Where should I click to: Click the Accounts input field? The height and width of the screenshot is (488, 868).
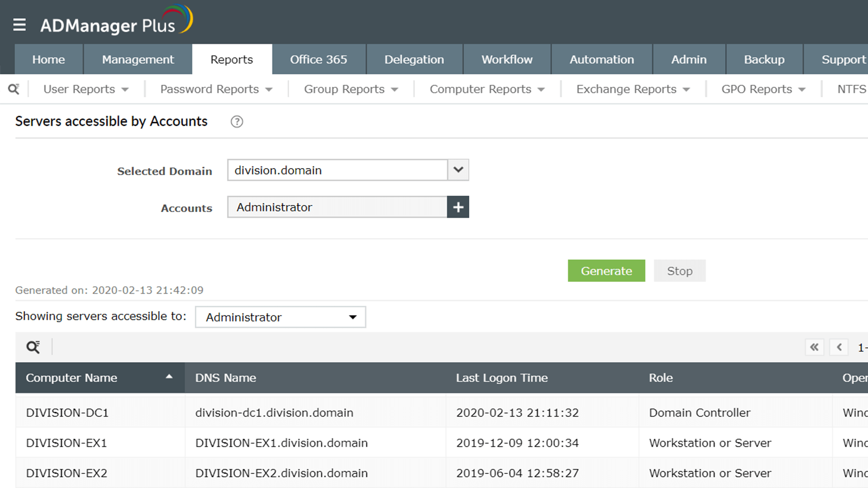(337, 207)
